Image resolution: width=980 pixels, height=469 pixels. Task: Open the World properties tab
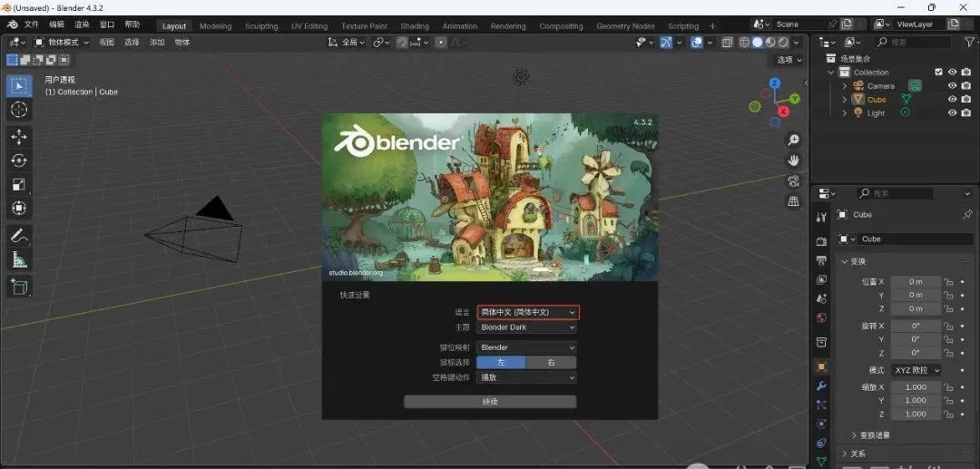tap(821, 318)
